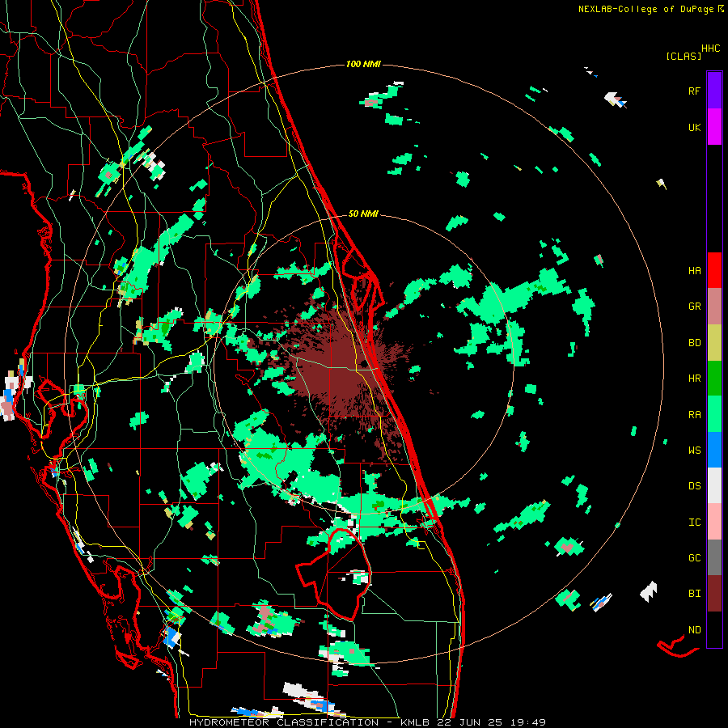Click the WS blue legend swatch
This screenshot has height=728, width=728.
click(x=714, y=450)
